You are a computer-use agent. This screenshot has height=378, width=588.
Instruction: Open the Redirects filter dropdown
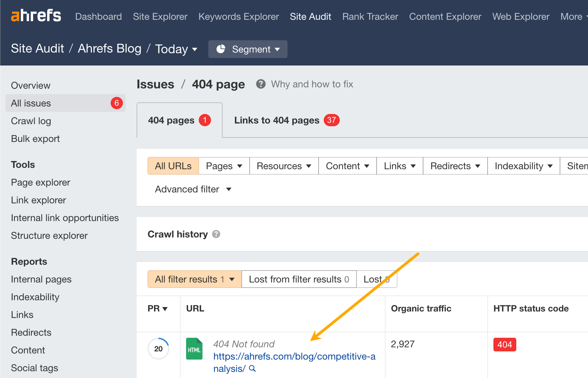pos(454,166)
